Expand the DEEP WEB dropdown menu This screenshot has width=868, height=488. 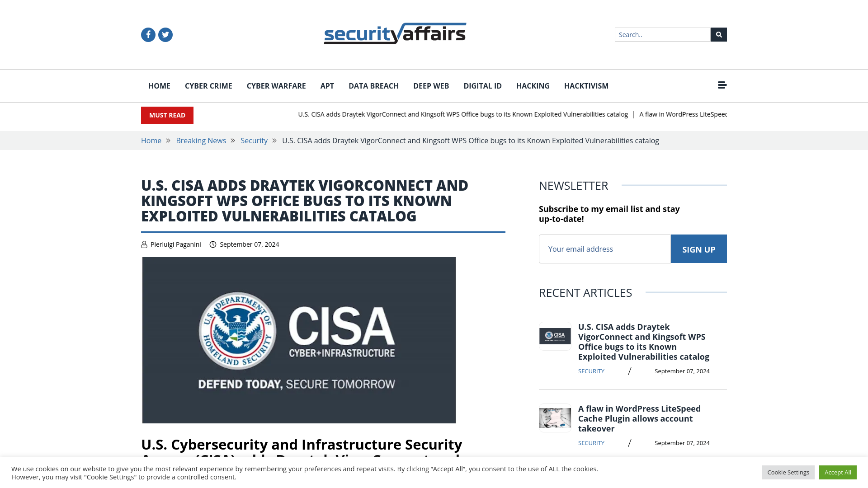(x=431, y=86)
